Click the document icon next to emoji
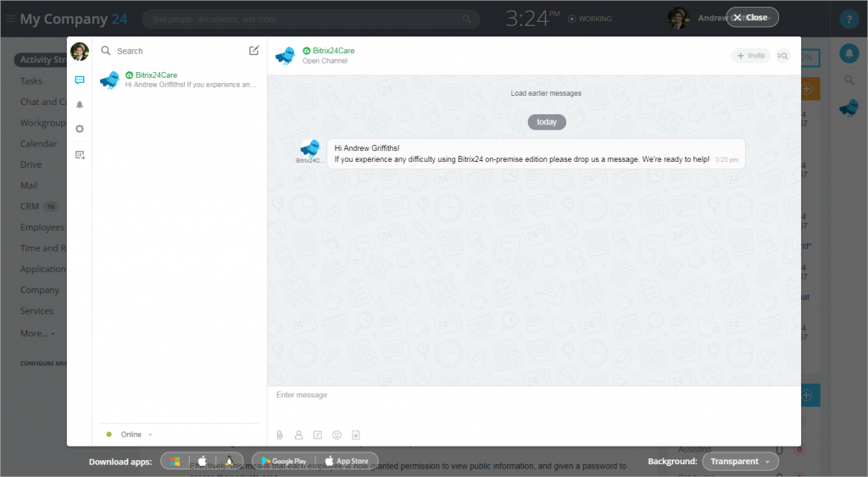The height and width of the screenshot is (477, 868). tap(356, 435)
